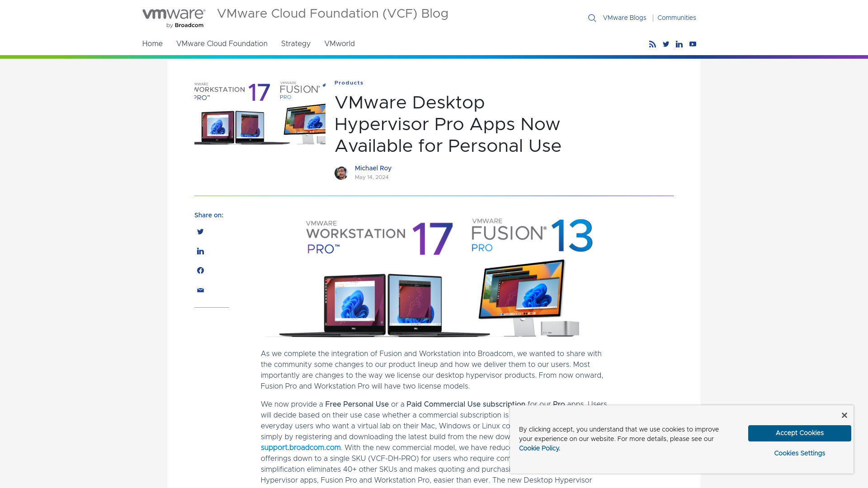Open the support.broadcom.com link
The image size is (868, 488).
pyautogui.click(x=301, y=447)
